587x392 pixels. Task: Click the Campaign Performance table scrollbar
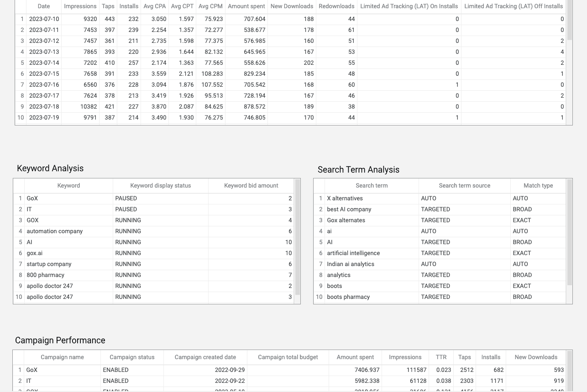point(569,371)
